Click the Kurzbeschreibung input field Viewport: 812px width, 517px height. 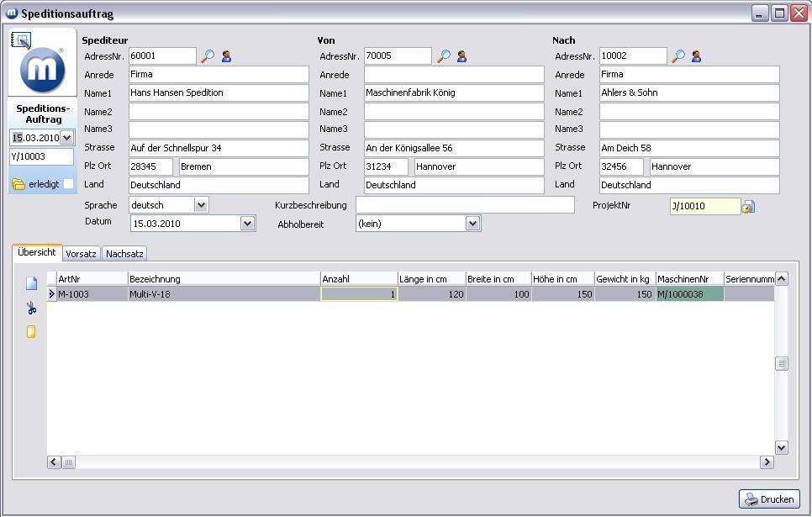pyautogui.click(x=465, y=205)
